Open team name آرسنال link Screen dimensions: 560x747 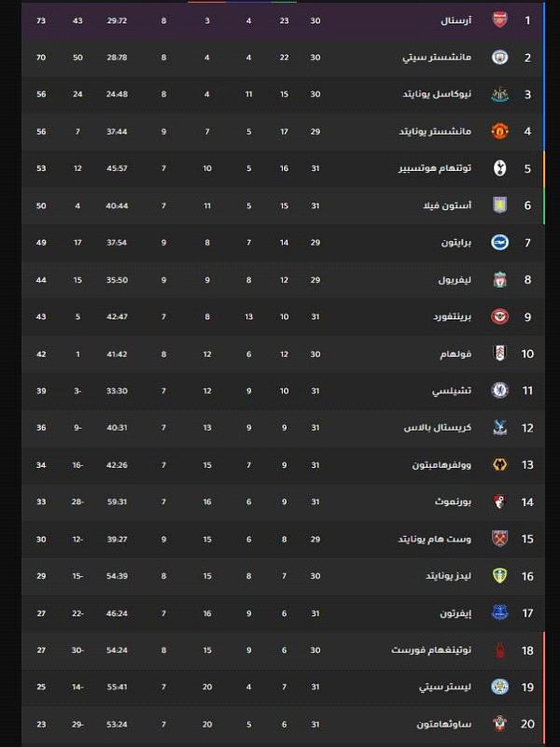[455, 21]
